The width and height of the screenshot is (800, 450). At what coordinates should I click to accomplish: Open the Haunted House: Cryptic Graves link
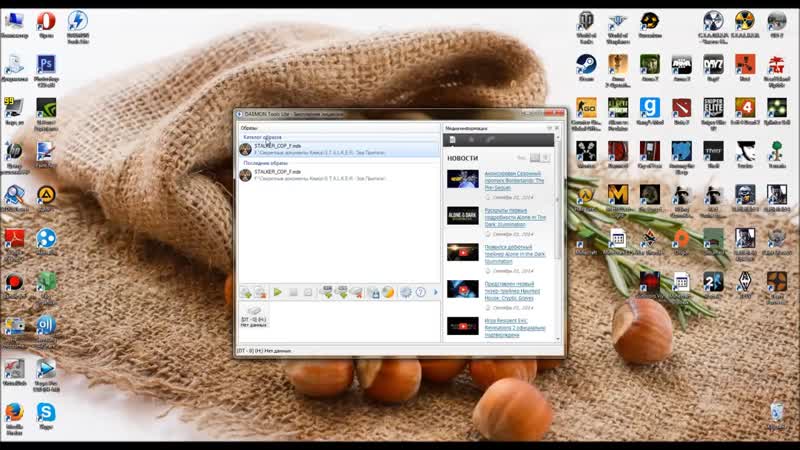512,291
